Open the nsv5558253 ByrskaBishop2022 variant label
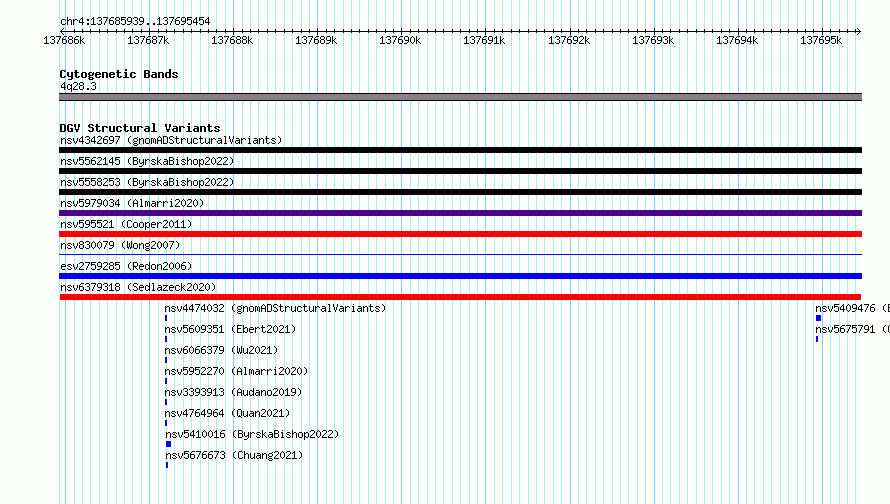 click(147, 182)
